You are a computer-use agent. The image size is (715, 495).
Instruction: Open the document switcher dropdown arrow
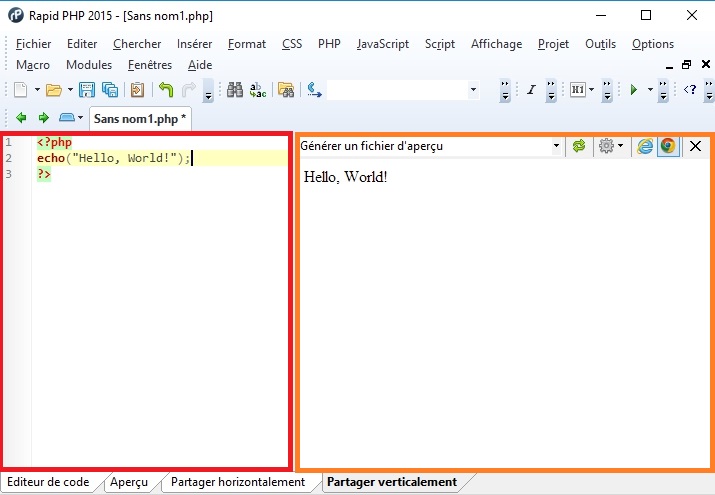(x=80, y=118)
